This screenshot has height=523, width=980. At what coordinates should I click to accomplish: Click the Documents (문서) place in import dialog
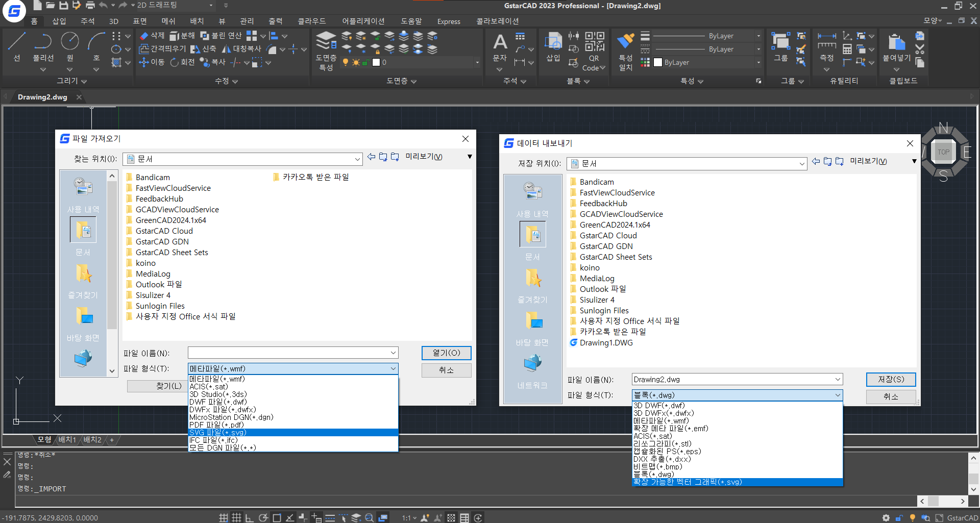coord(83,237)
